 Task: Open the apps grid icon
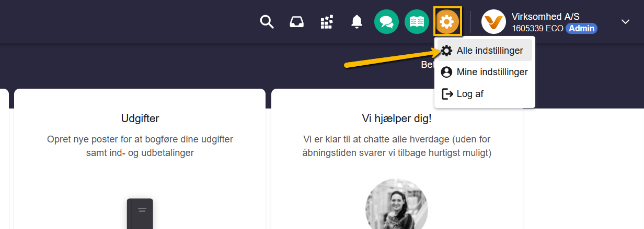(327, 22)
